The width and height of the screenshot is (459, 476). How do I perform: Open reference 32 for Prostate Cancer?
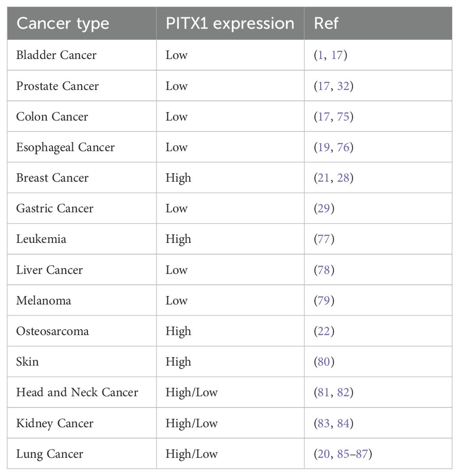343,86
